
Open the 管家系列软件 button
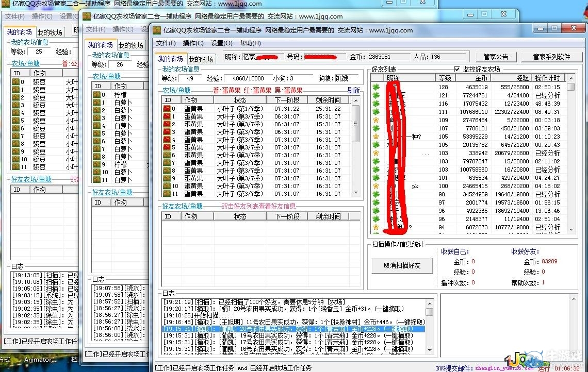(551, 57)
